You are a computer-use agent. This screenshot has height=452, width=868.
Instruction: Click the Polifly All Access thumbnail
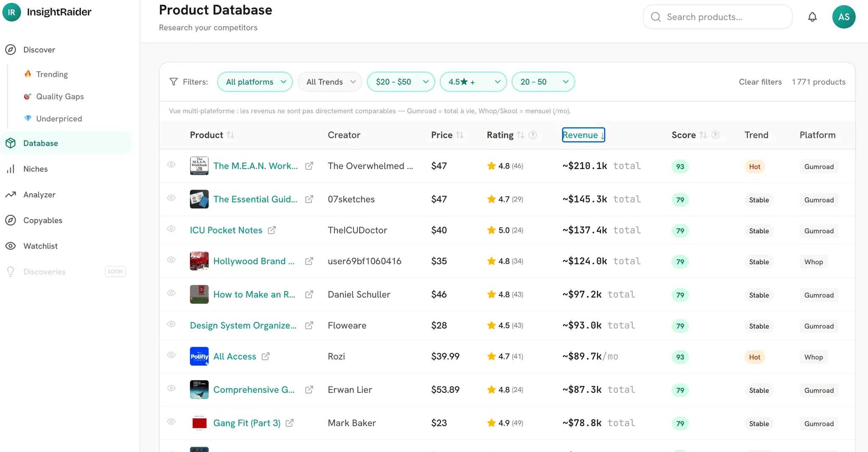pos(199,356)
